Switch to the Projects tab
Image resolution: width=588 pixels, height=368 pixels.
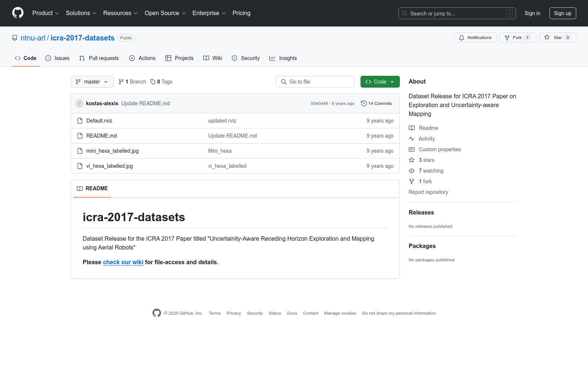point(179,58)
